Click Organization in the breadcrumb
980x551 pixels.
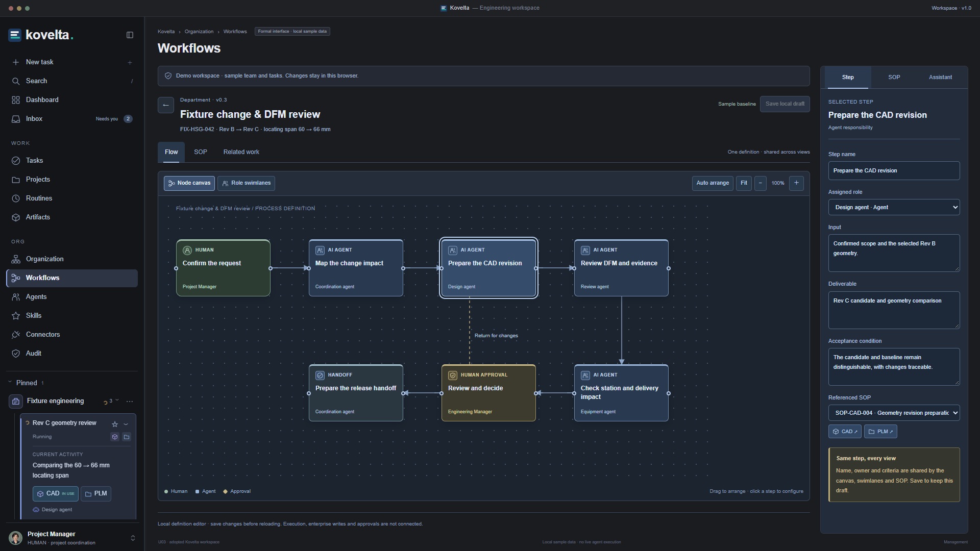pos(199,32)
